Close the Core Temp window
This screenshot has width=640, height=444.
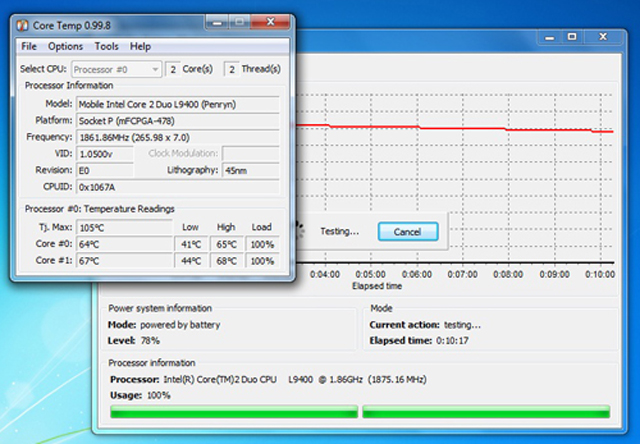tap(270, 22)
